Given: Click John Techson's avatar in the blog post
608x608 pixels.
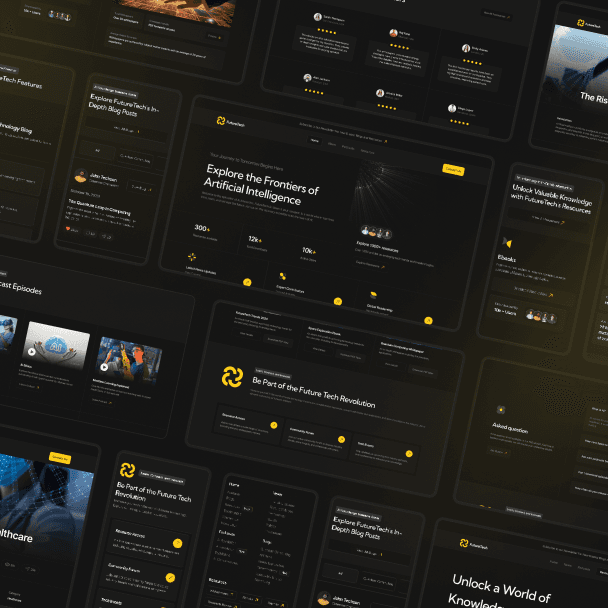Looking at the screenshot, I should (82, 175).
